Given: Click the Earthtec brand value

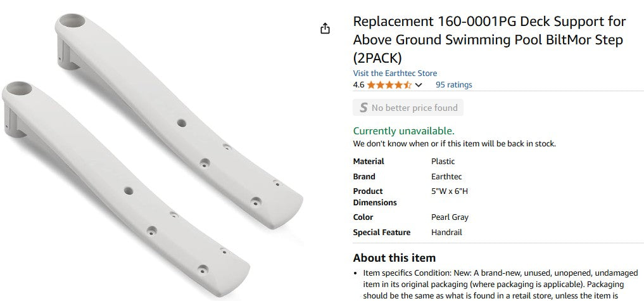Looking at the screenshot, I should click(x=446, y=177).
